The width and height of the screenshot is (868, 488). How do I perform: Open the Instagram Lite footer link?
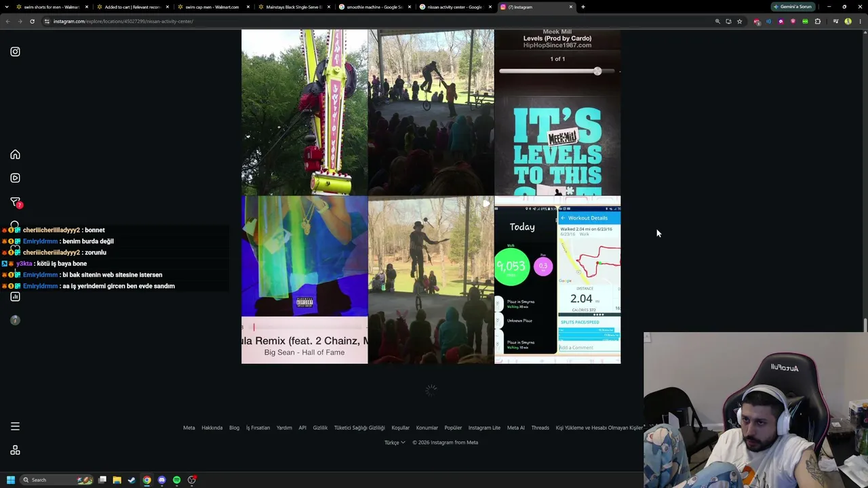click(484, 428)
